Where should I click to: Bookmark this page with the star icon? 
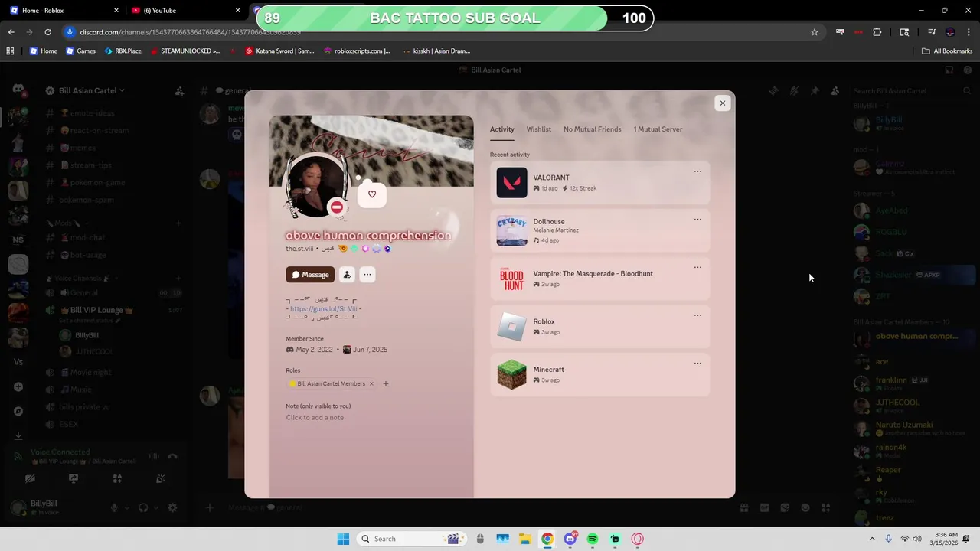pyautogui.click(x=815, y=32)
